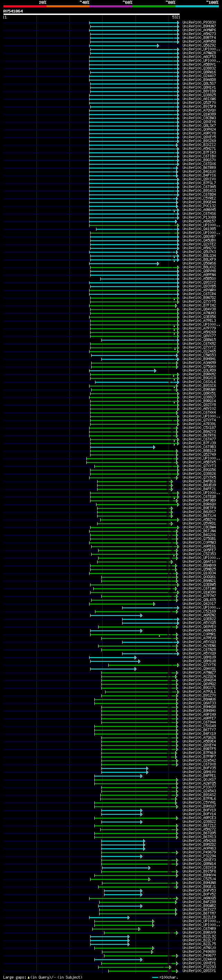Open hit UniRef100_Q1W389
Image resolution: width=222 pixels, height=980 pixels.
(x=199, y=114)
